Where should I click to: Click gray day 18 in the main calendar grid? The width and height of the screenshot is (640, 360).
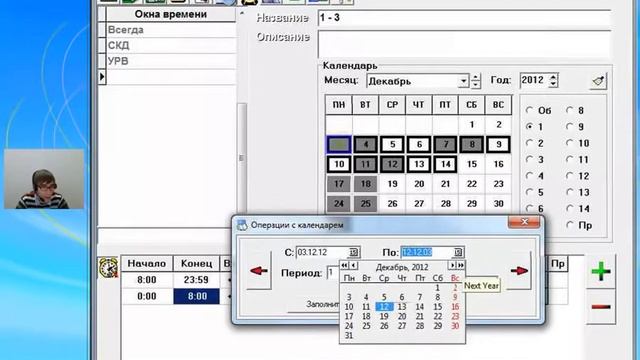(365, 184)
